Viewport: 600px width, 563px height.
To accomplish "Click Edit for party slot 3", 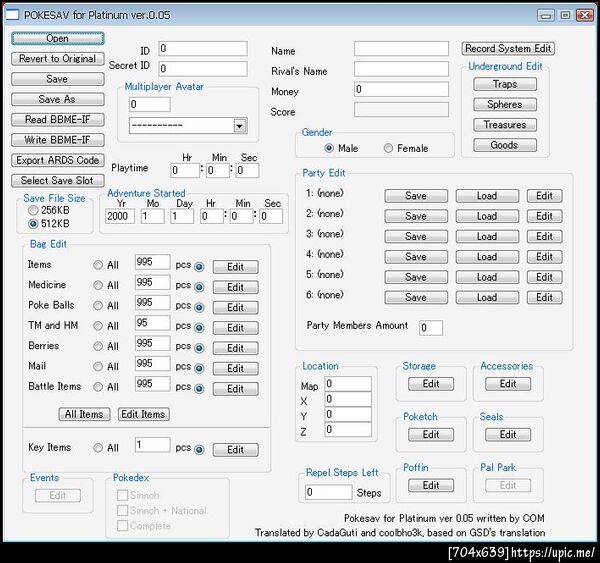I will point(544,237).
